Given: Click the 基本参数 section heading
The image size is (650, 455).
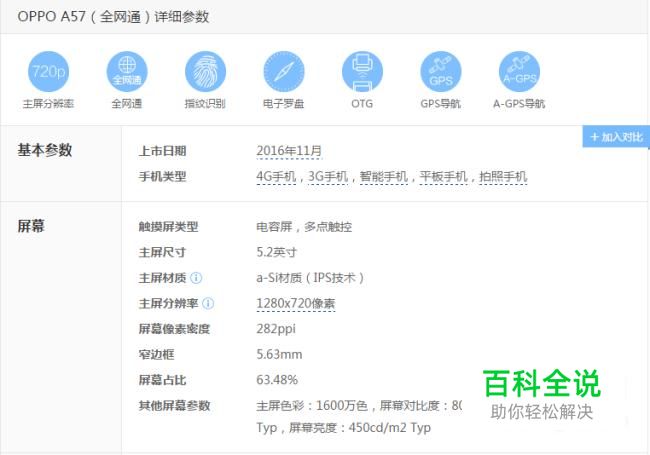Looking at the screenshot, I should pyautogui.click(x=45, y=150).
